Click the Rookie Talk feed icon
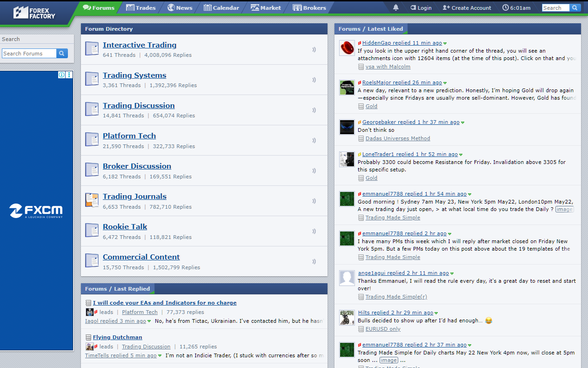This screenshot has width=588, height=368. (314, 231)
